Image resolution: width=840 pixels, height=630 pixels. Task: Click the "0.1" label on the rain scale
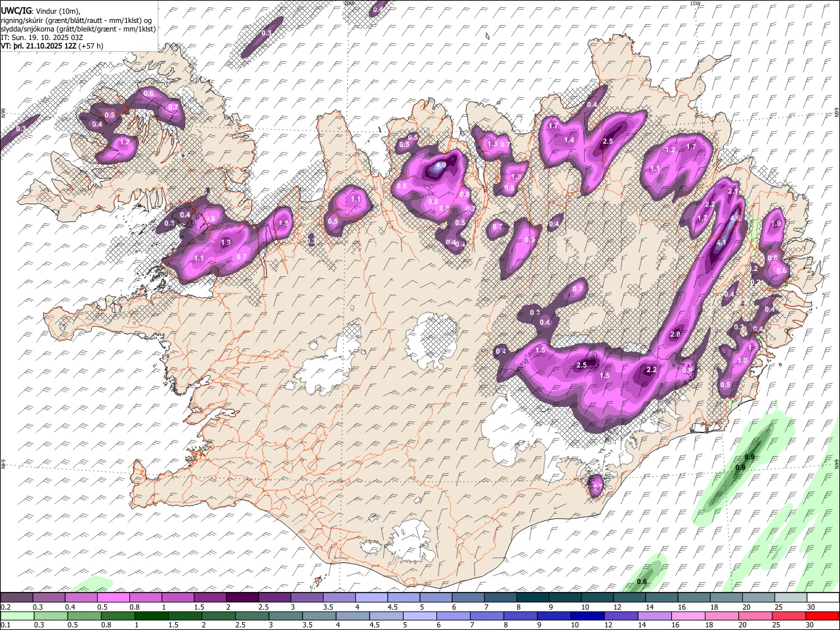(x=5, y=625)
